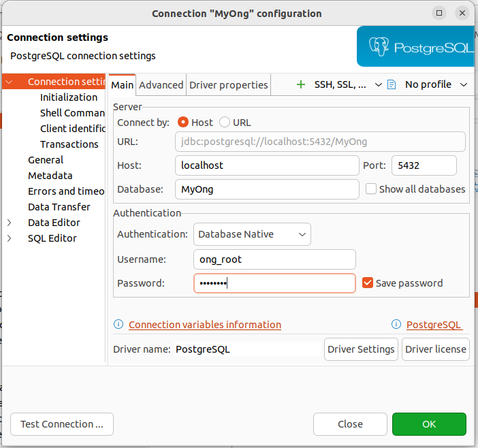Click info icon next to PostgreSQL link
This screenshot has width=478, height=448.
coord(396,325)
